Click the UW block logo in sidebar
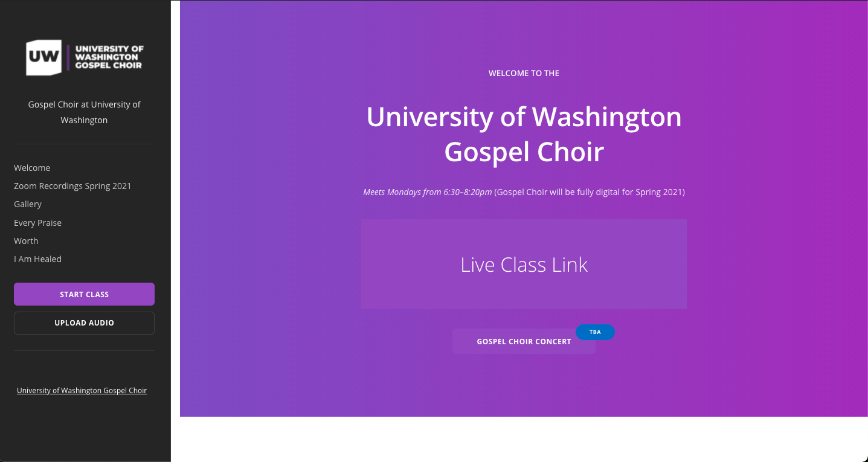 pyautogui.click(x=43, y=57)
